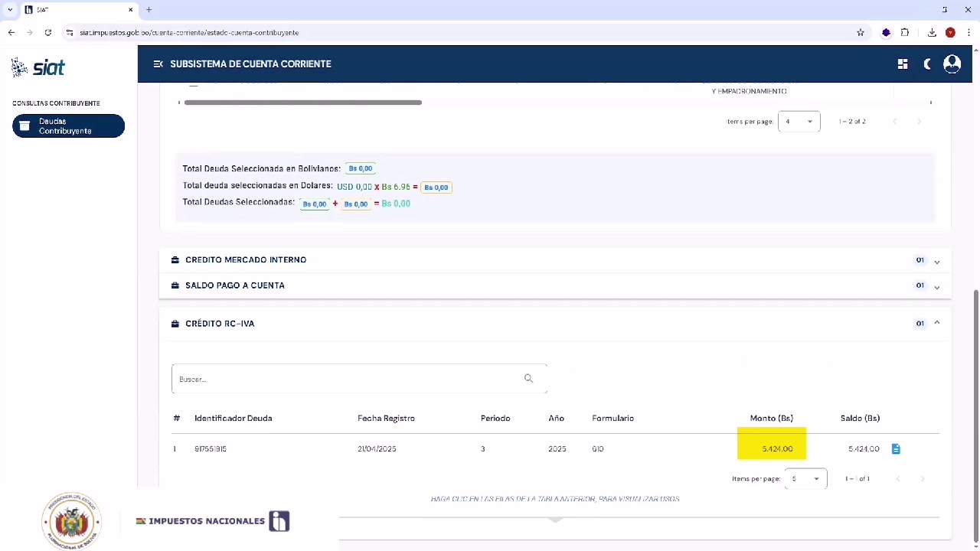
Task: Click the briefcase icon beside CRÉDITO RC-IVA
Action: point(175,324)
